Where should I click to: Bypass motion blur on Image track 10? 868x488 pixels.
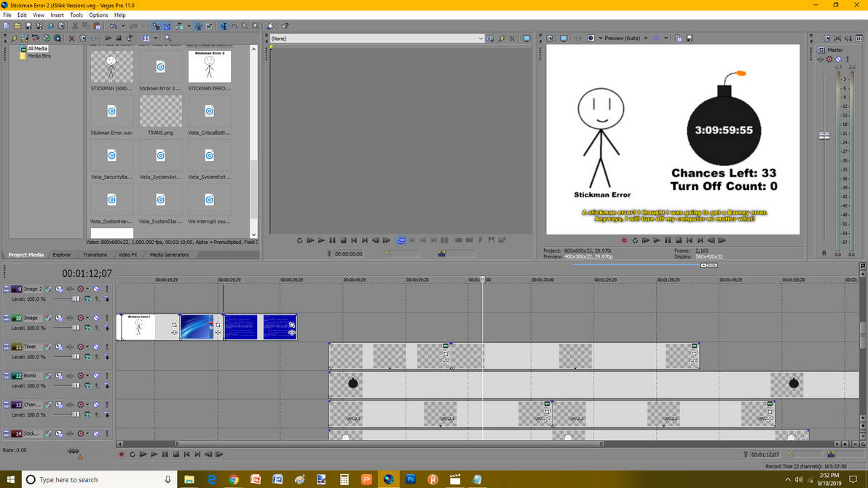(x=49, y=318)
